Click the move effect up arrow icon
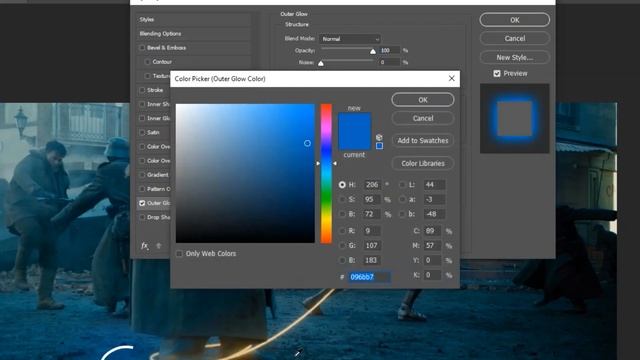 click(x=159, y=246)
